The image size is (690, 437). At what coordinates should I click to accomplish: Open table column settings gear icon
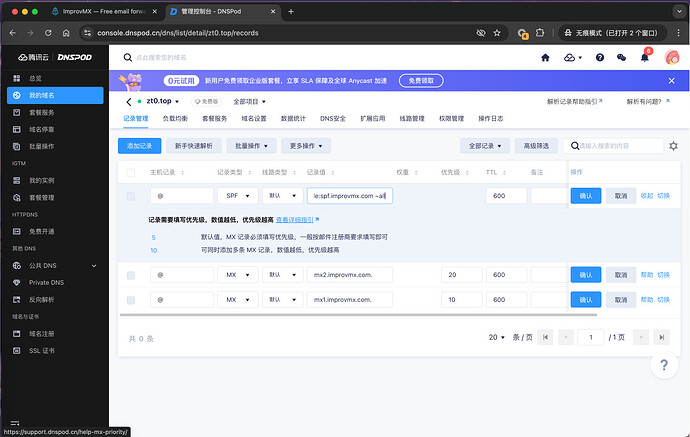coord(673,146)
